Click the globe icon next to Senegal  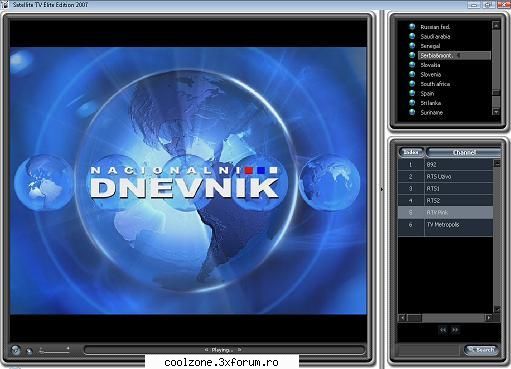tap(412, 45)
